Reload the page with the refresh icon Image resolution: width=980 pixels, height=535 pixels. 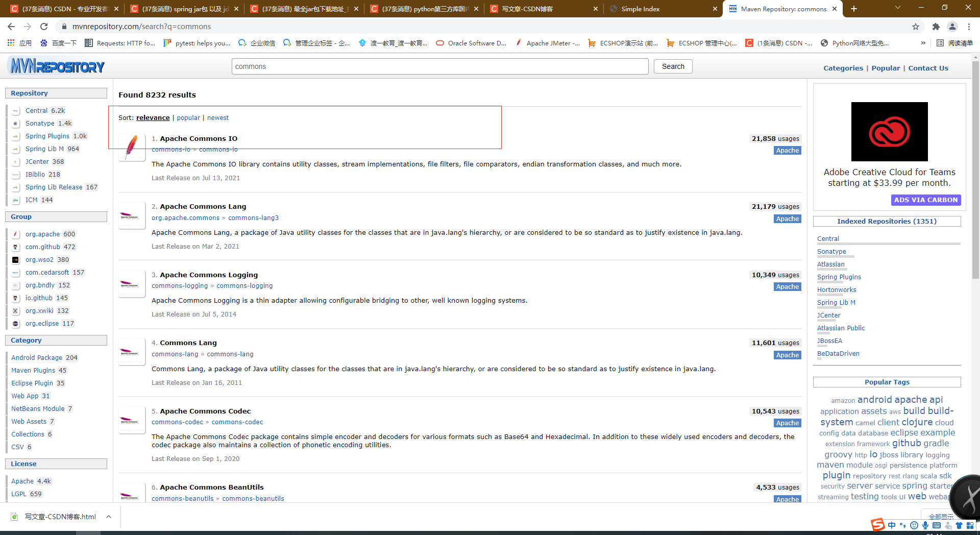coord(44,27)
